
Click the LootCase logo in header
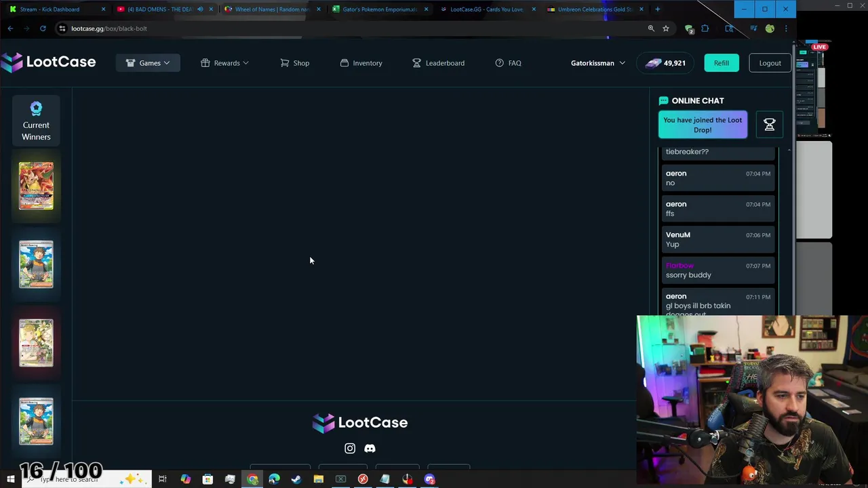tap(48, 62)
